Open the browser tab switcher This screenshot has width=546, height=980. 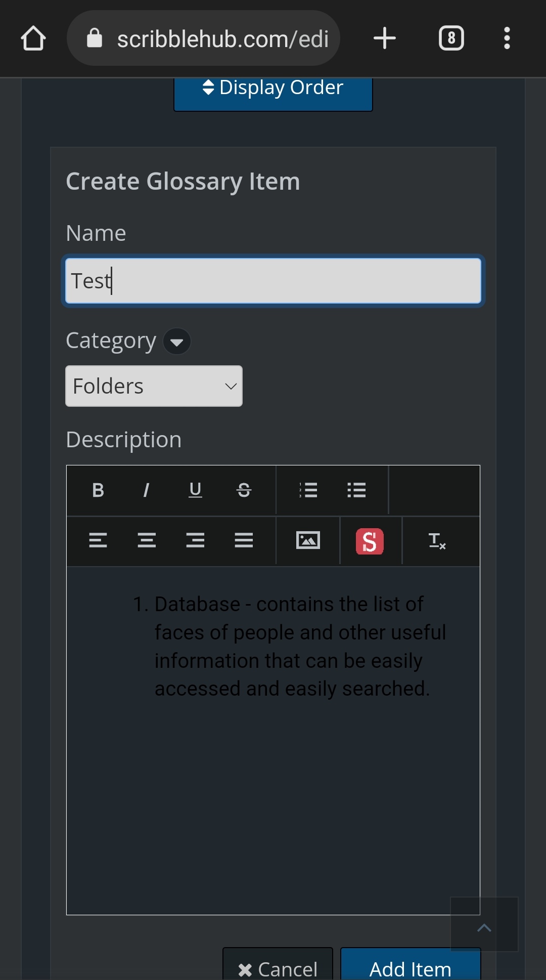(x=451, y=38)
